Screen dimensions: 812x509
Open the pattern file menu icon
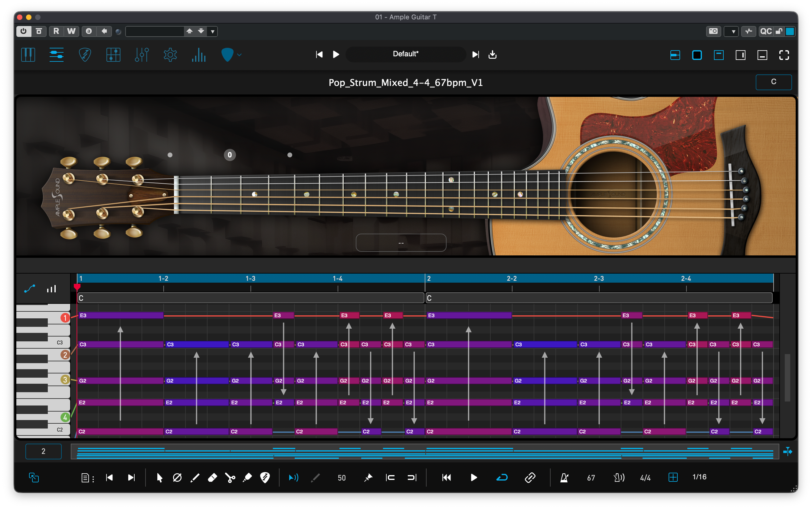87,478
